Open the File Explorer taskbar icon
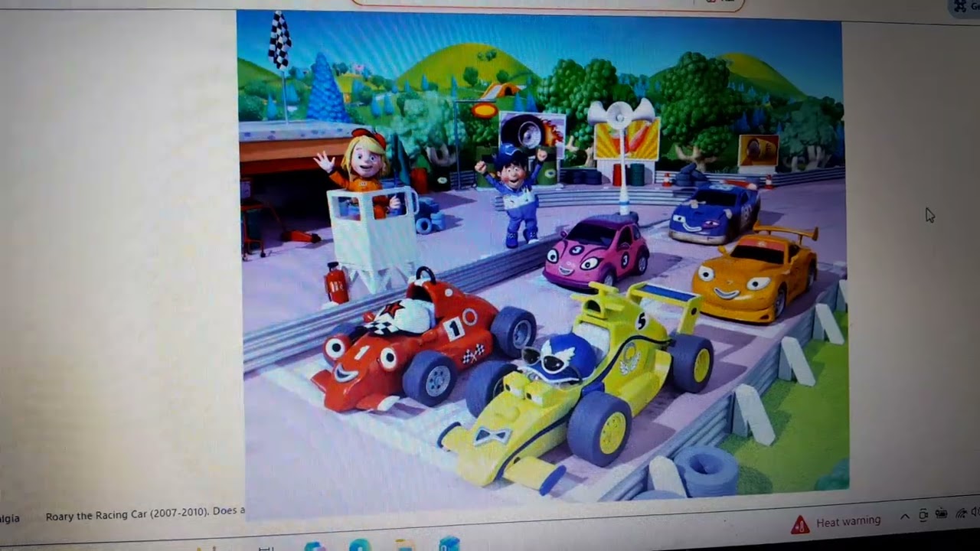980x551 pixels. (405, 544)
